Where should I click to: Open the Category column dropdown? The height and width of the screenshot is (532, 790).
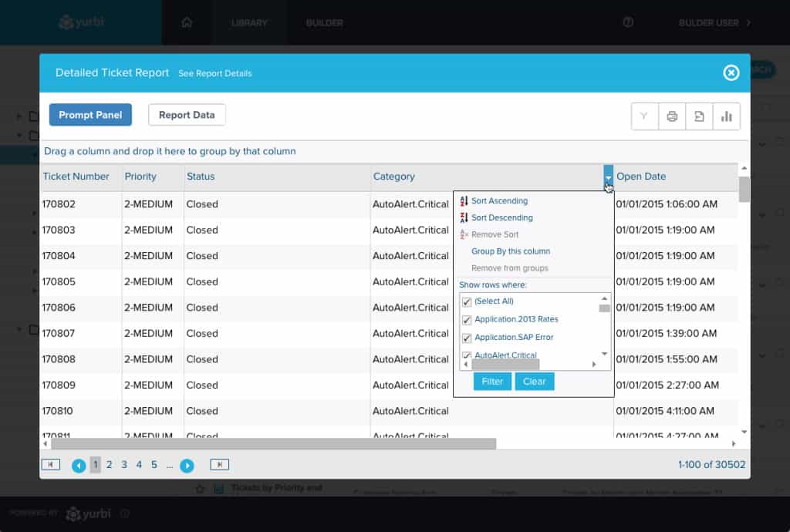pyautogui.click(x=607, y=177)
